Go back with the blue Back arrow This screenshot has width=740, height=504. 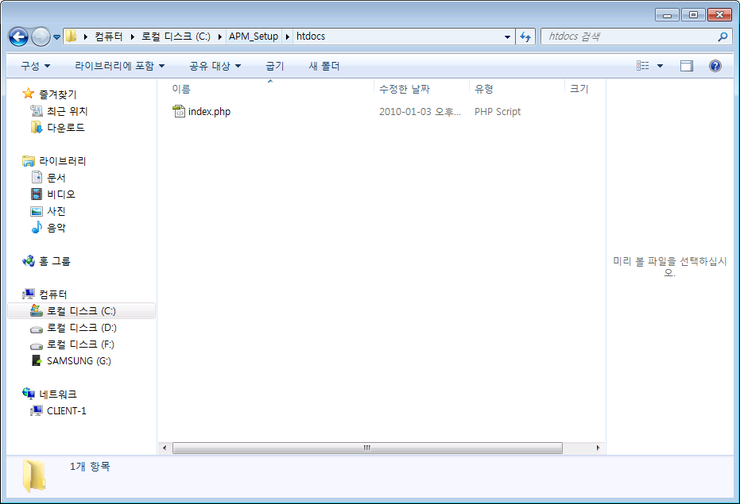click(18, 37)
